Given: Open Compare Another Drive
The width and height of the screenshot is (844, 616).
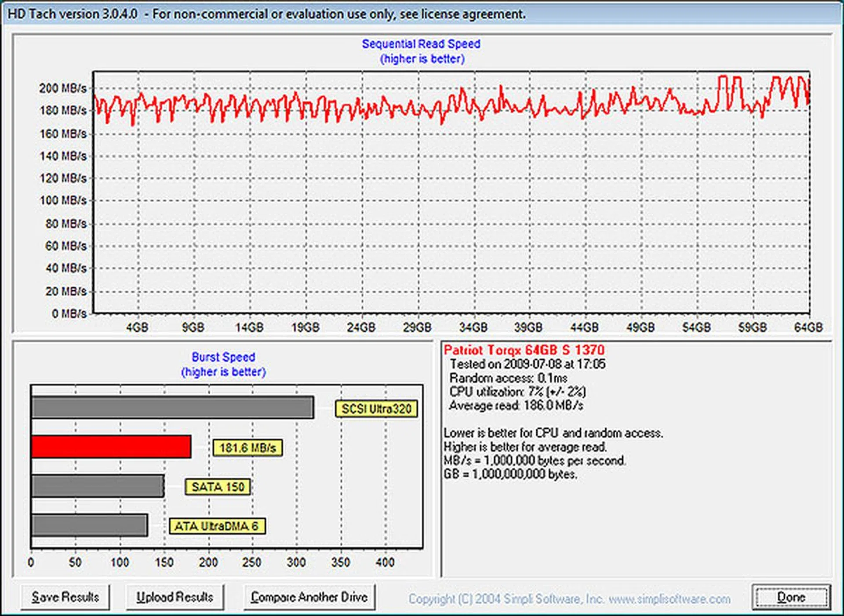Looking at the screenshot, I should point(309,597).
